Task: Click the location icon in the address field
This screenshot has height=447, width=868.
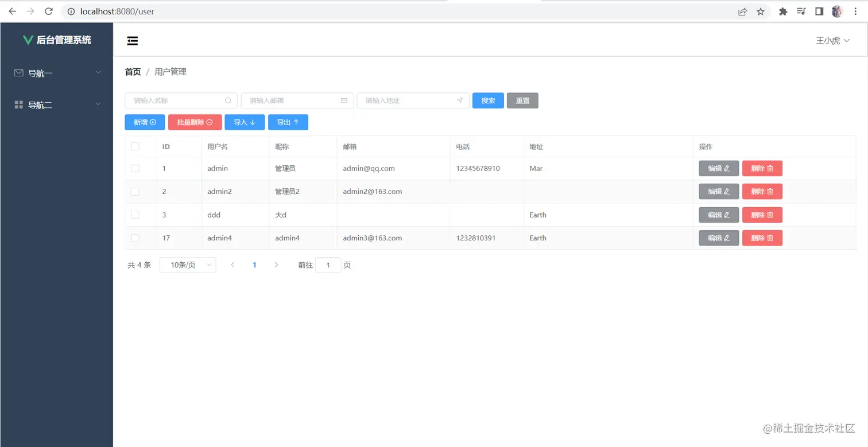Action: [460, 100]
